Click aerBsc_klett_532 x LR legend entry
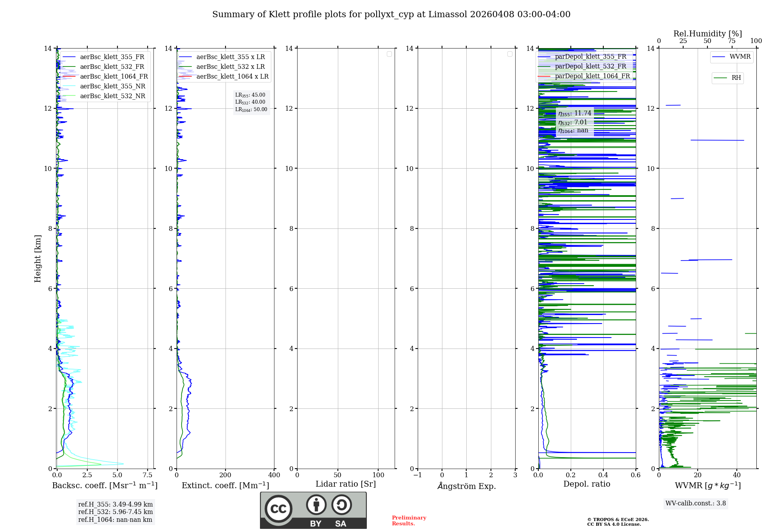 [x=230, y=67]
